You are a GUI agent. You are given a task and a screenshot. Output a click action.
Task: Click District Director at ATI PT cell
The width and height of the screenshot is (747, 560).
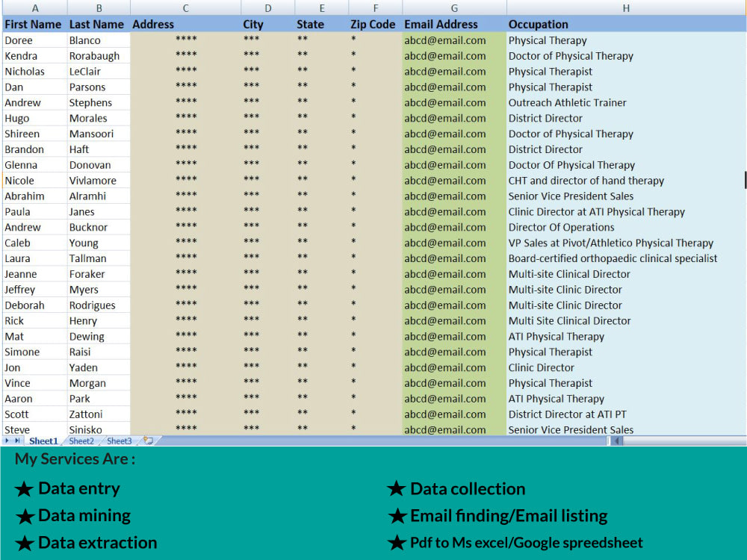626,414
